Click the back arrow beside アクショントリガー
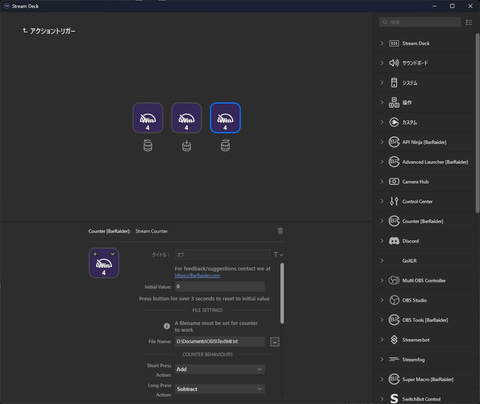This screenshot has height=404, width=480. [25, 31]
